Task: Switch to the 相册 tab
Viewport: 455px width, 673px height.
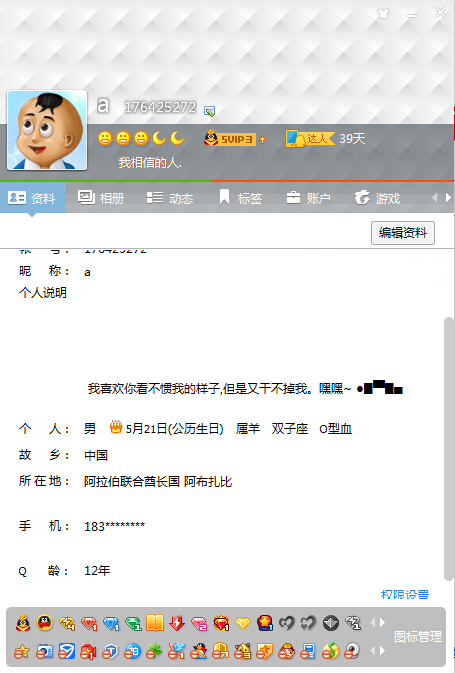Action: click(x=101, y=198)
